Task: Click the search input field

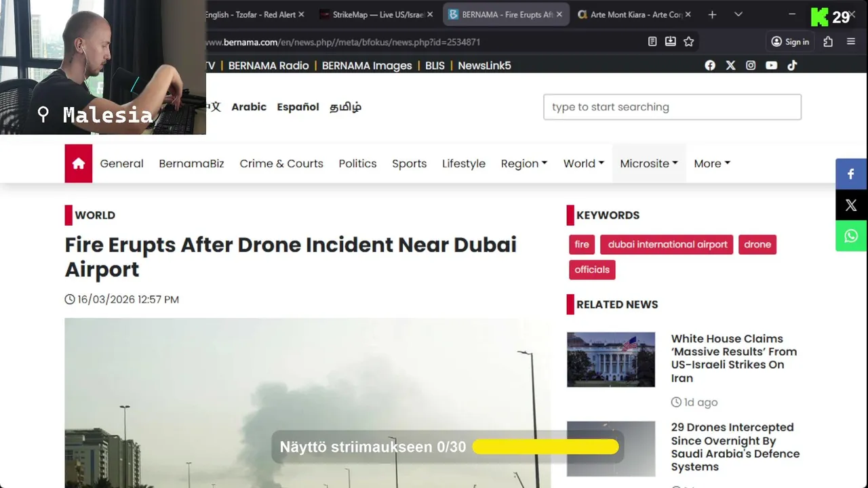Action: point(672,107)
